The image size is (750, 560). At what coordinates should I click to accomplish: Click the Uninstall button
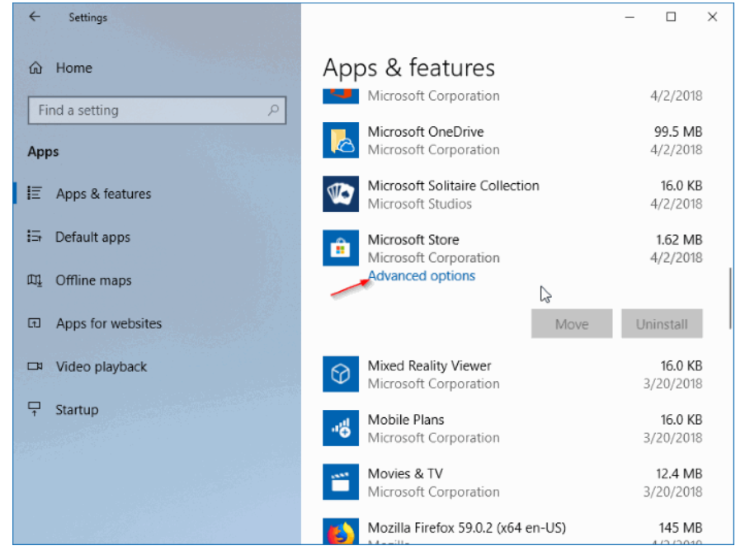pos(662,324)
